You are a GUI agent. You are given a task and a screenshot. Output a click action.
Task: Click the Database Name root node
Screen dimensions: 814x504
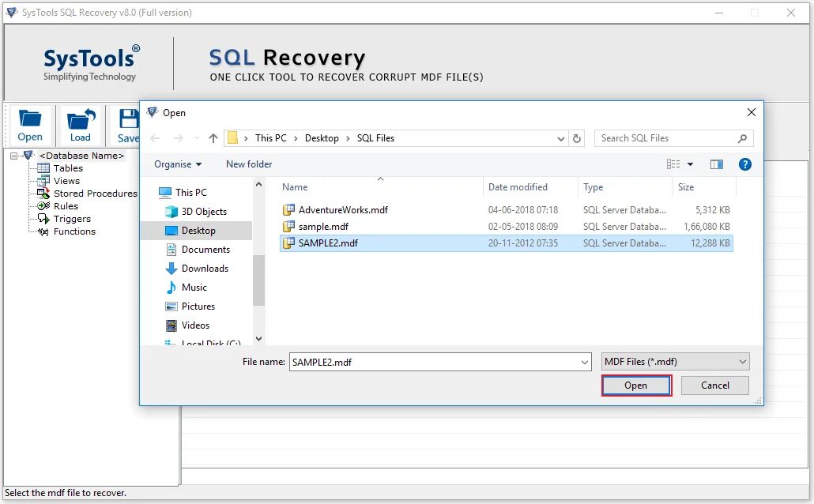click(x=81, y=156)
